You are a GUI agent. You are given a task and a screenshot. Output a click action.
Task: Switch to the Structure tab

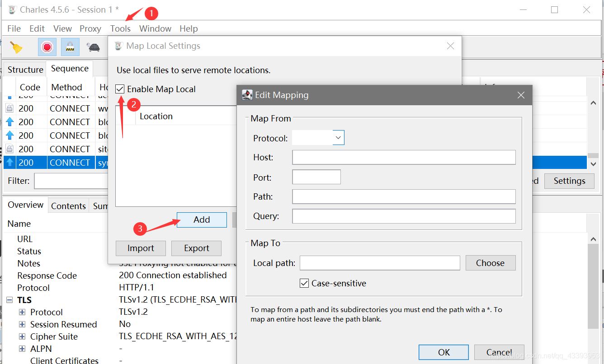pos(25,70)
